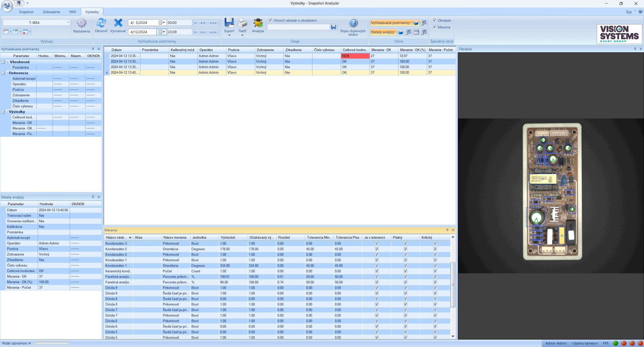Toggle Otvoriť adresár s obrázkami checkbox
This screenshot has height=347, width=644.
[271, 20]
